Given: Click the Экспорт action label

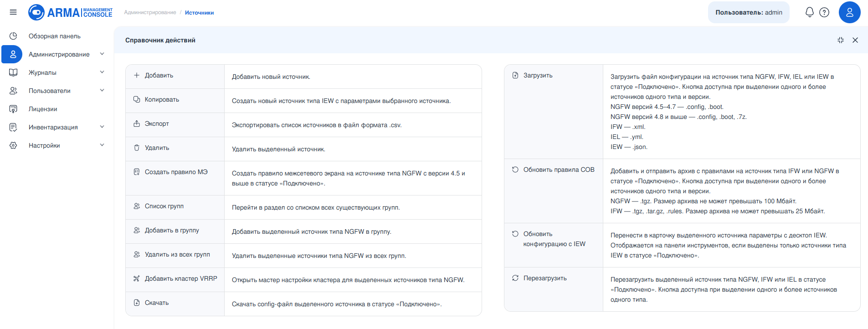Looking at the screenshot, I should coord(157,123).
